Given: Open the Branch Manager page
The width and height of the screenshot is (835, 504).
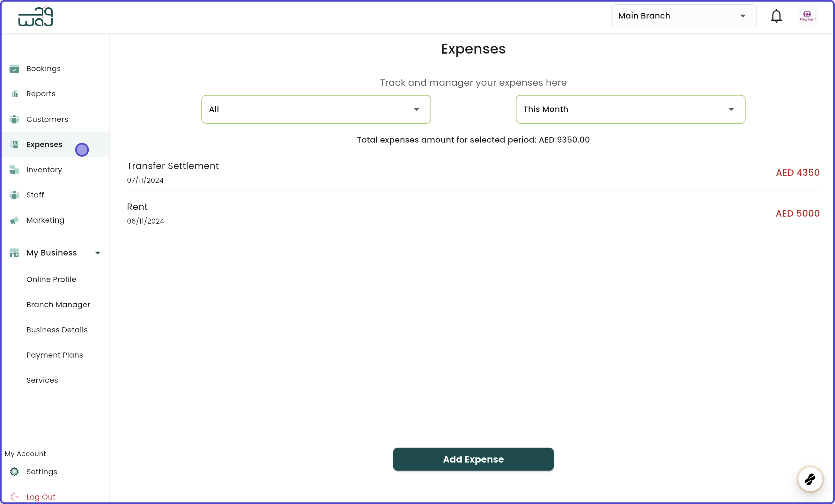Looking at the screenshot, I should click(x=58, y=304).
